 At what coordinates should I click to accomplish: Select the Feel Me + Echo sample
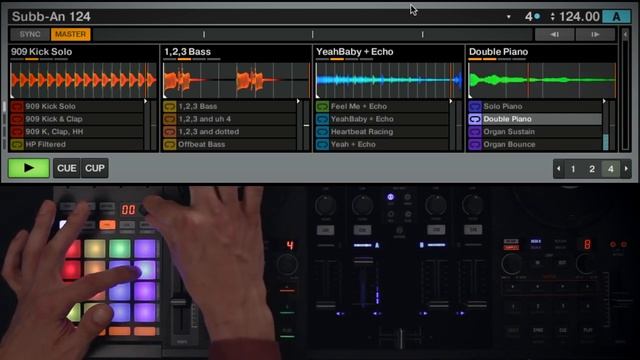(x=389, y=107)
